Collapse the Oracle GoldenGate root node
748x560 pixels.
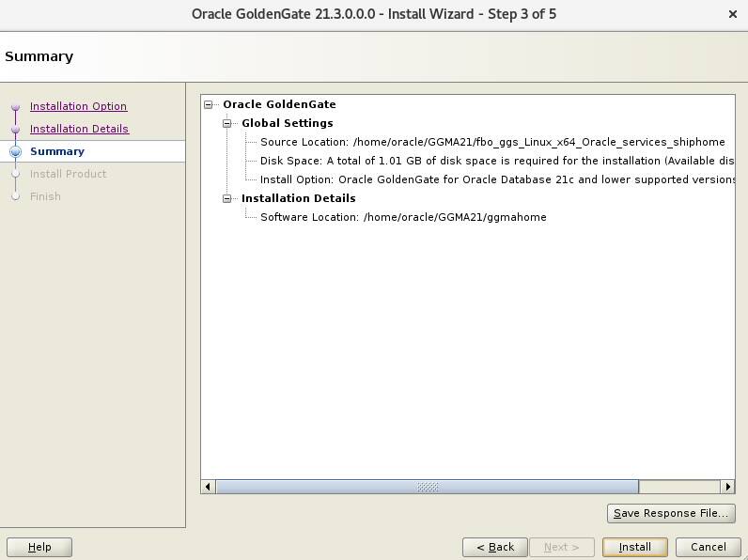[208, 104]
